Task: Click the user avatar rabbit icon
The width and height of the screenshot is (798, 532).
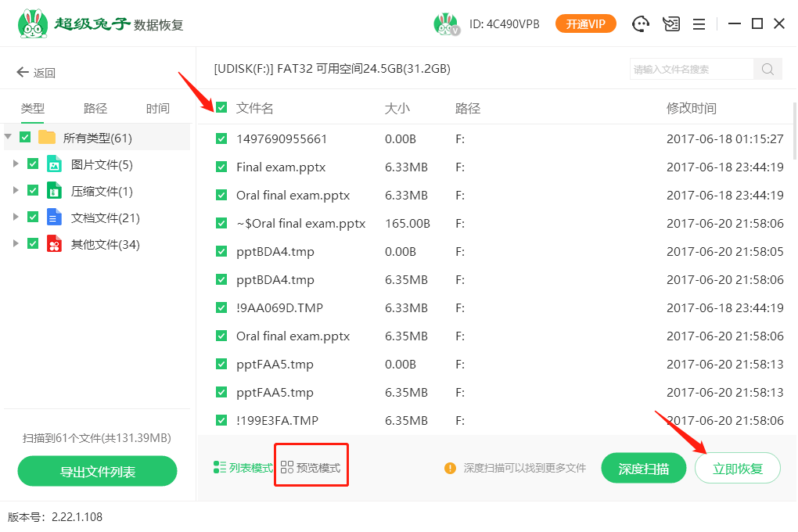Action: click(x=445, y=24)
